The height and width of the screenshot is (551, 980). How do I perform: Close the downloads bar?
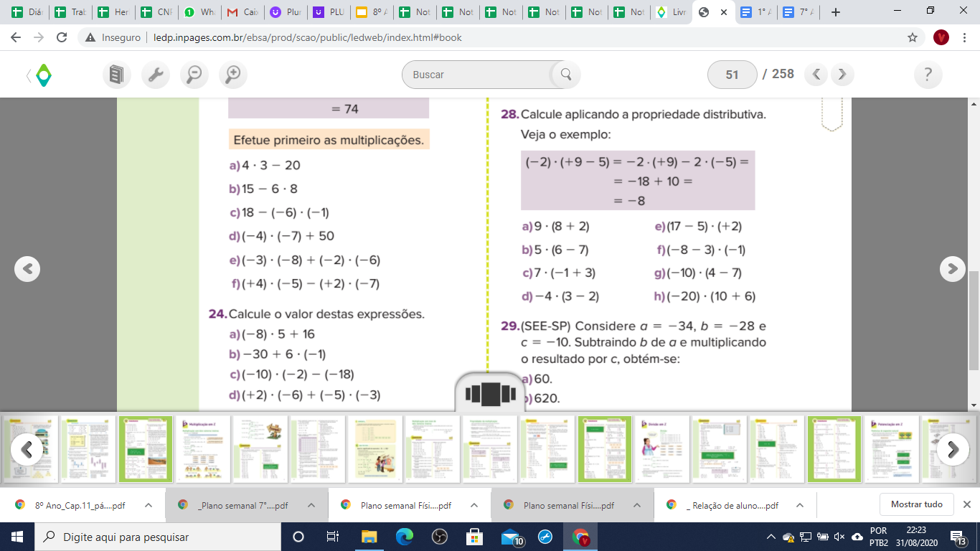tap(966, 504)
